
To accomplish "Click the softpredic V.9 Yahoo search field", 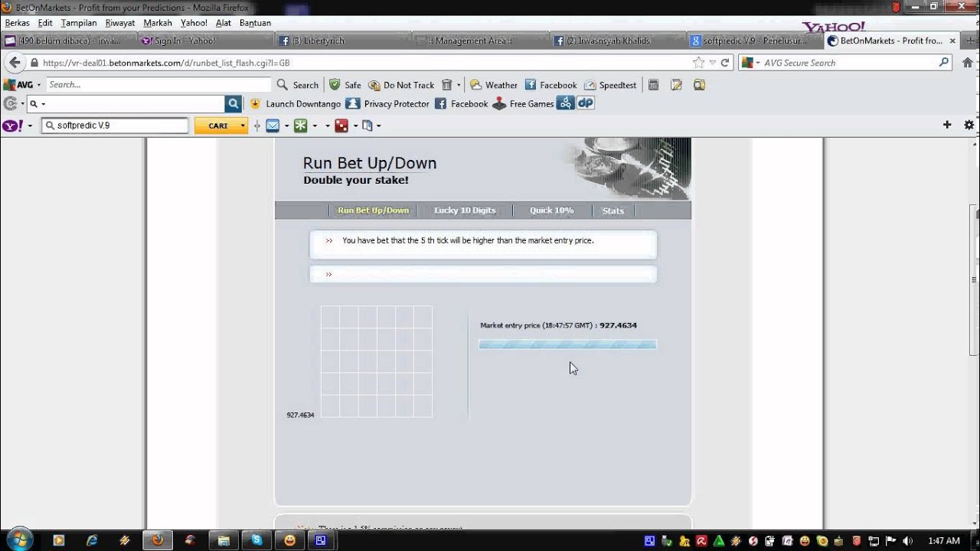I will (116, 126).
